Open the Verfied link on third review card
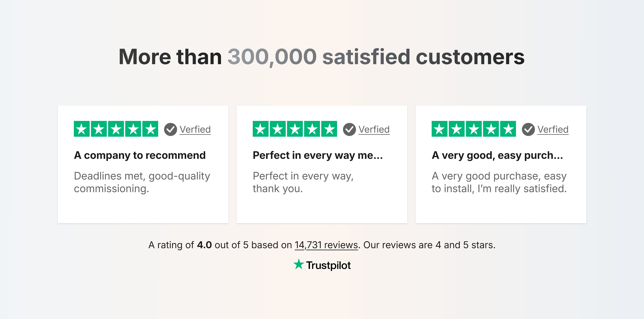The image size is (644, 319). click(553, 130)
